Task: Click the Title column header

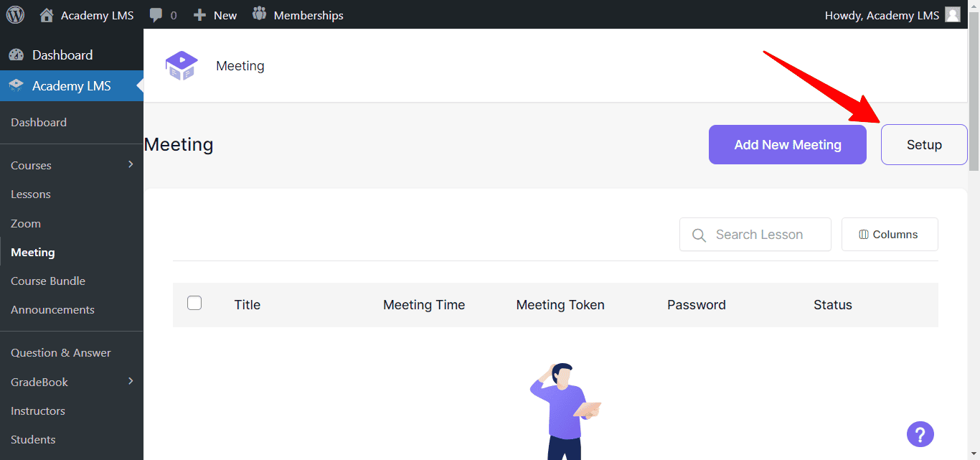Action: point(248,305)
